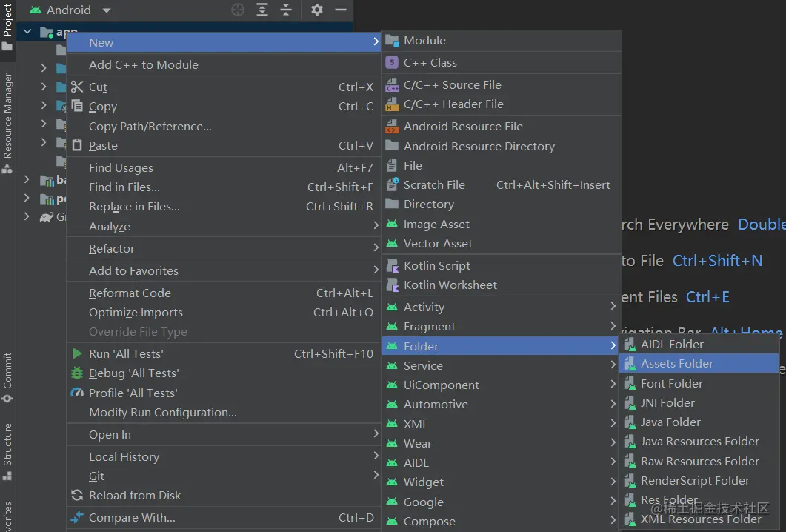Click the Select Opened File target icon
Viewport: 786px width, 532px height.
coord(238,10)
